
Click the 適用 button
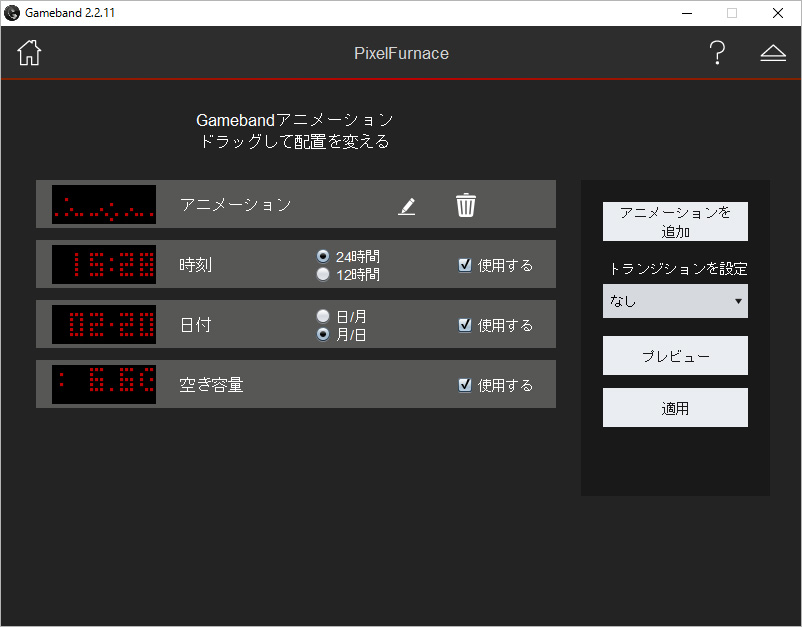(675, 408)
